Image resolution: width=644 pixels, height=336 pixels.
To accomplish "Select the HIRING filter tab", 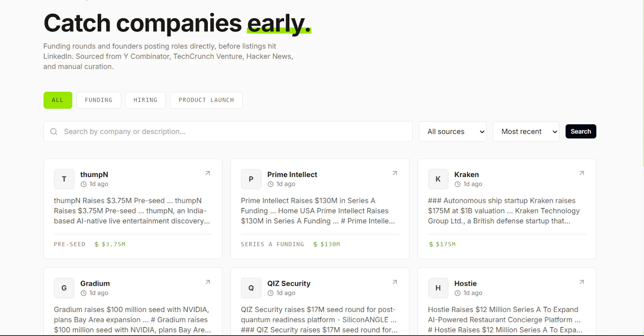I will pyautogui.click(x=145, y=100).
